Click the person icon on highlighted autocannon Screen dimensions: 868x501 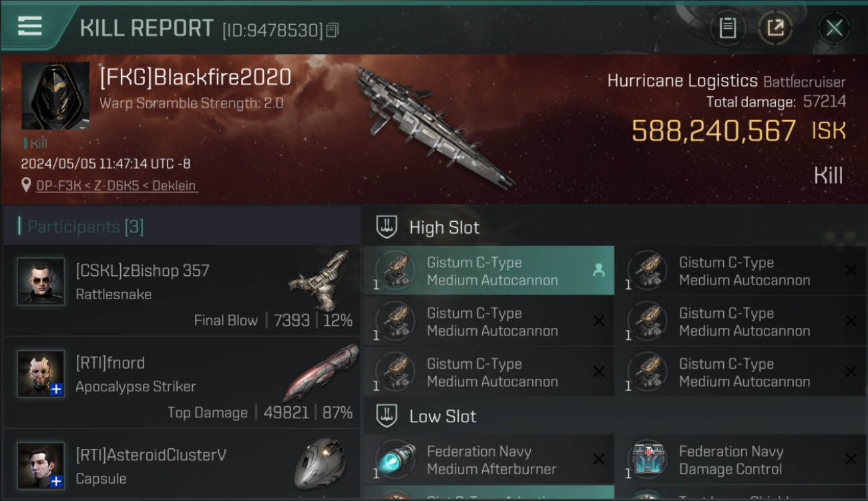coord(599,271)
